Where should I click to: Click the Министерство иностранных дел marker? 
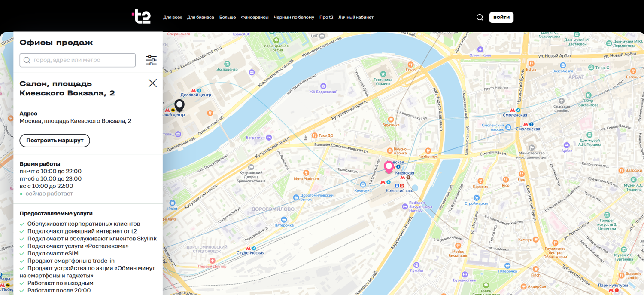pos(532,148)
